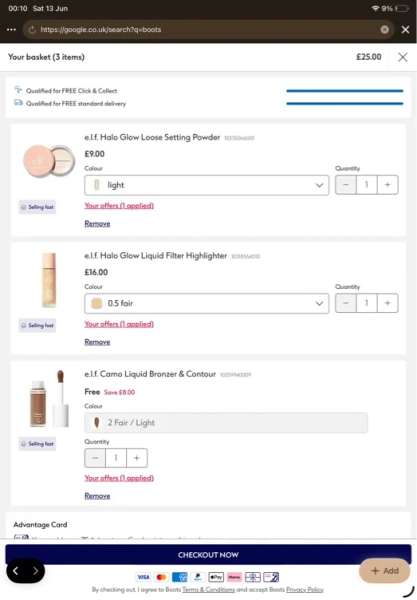This screenshot has width=417, height=600.
Task: Open the Terms & Conditions link
Action: (208, 590)
